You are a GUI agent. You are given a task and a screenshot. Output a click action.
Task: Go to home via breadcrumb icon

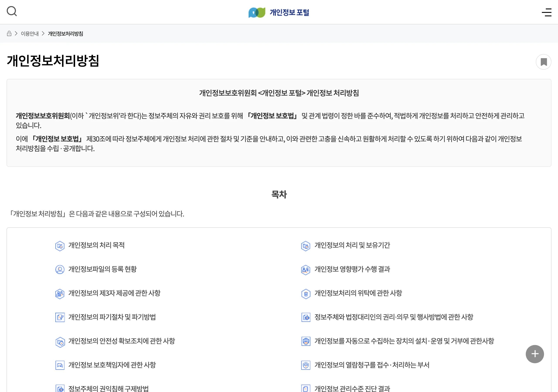9,34
